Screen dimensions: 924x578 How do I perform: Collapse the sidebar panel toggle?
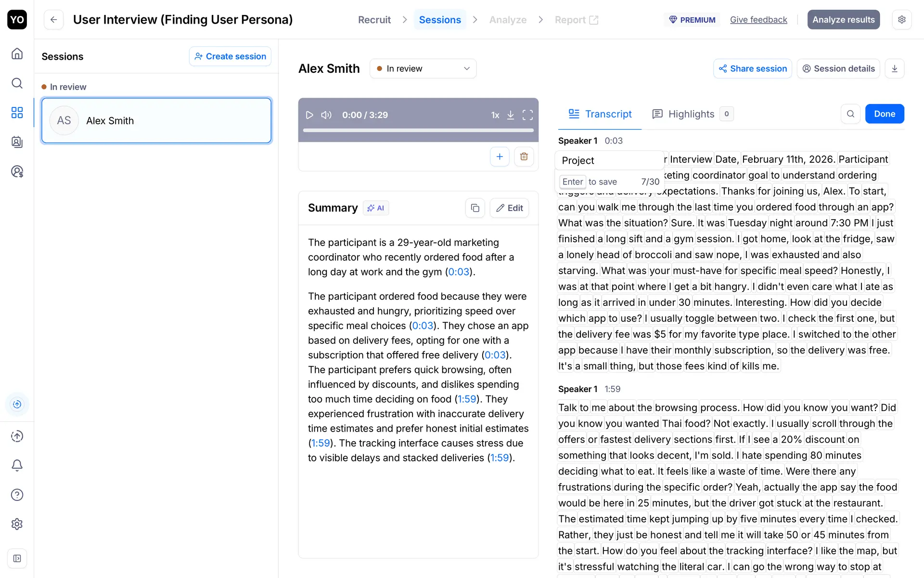coord(17,558)
